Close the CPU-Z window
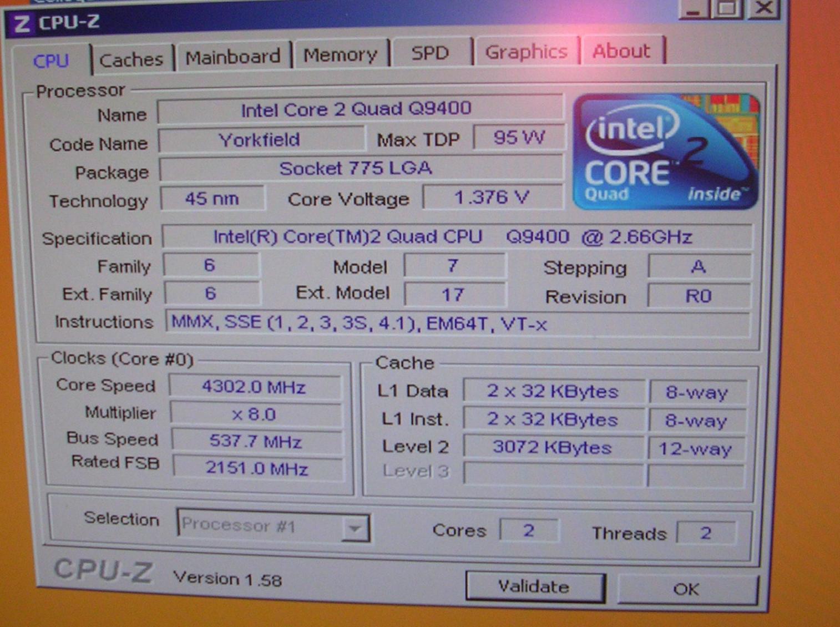Image resolution: width=840 pixels, height=627 pixels. tap(764, 8)
